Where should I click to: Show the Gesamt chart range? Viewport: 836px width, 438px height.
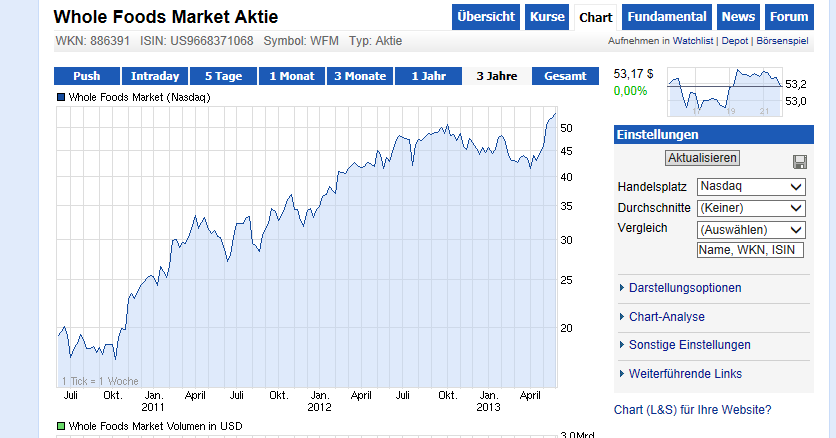click(565, 76)
